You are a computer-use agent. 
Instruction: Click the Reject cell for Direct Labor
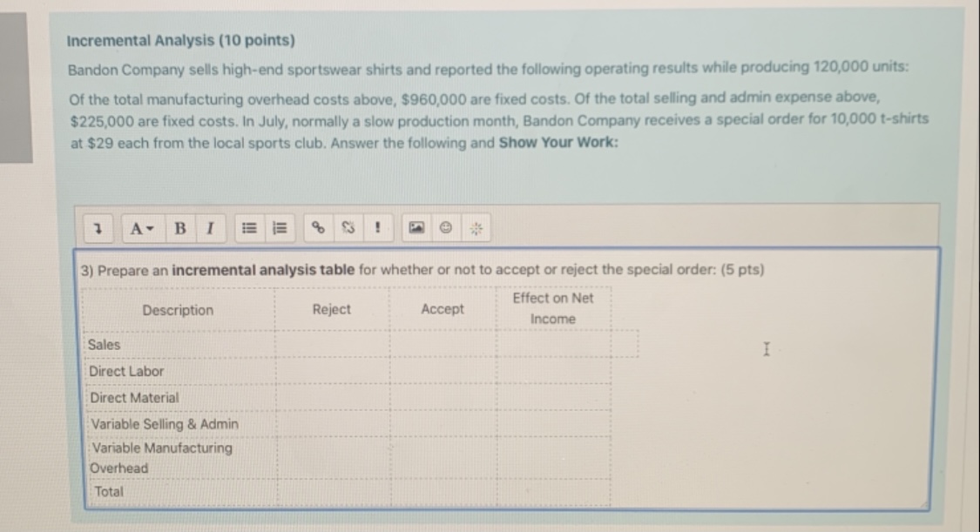(x=332, y=371)
